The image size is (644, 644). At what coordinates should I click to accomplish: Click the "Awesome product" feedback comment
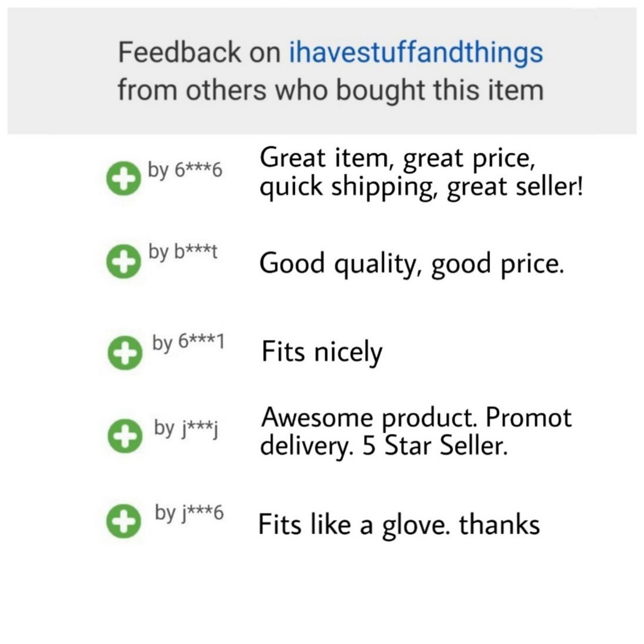tap(416, 418)
